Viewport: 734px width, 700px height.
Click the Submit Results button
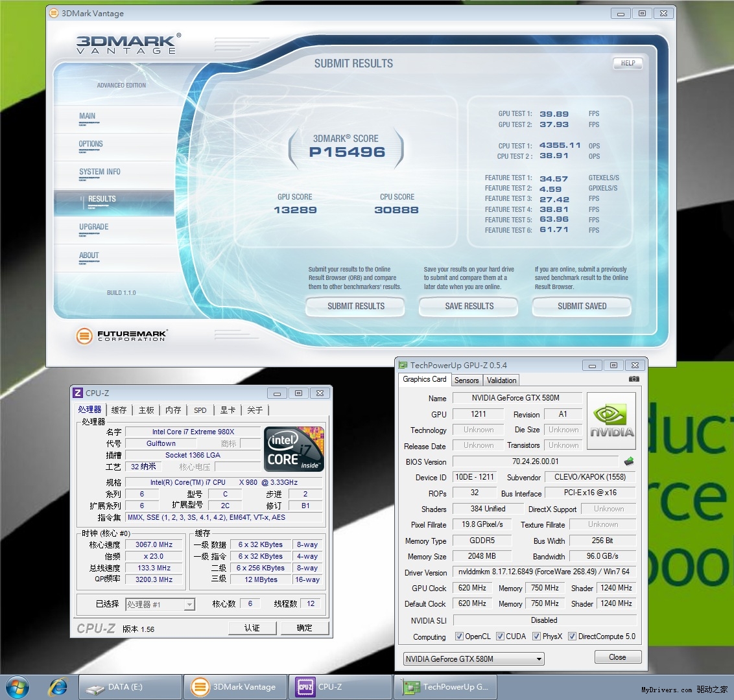tap(355, 306)
